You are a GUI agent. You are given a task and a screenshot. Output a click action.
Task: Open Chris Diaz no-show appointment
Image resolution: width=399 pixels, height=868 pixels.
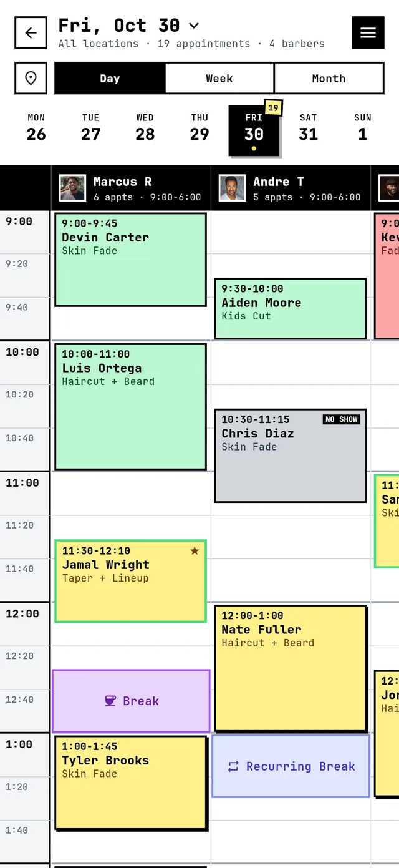tap(290, 456)
